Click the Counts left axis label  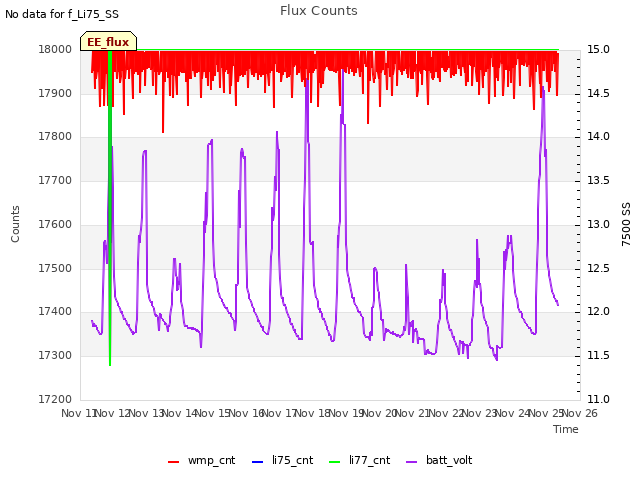coord(15,224)
